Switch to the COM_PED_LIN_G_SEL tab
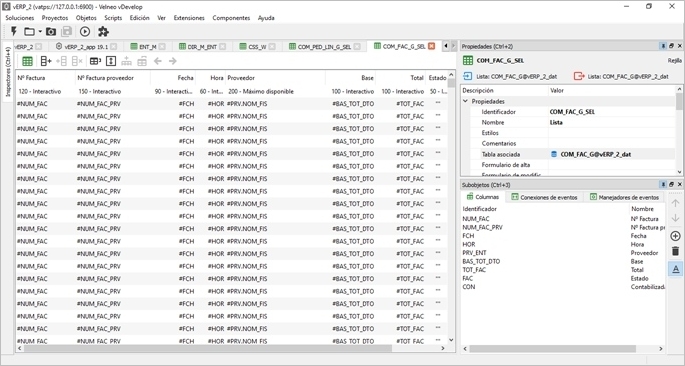 point(325,47)
